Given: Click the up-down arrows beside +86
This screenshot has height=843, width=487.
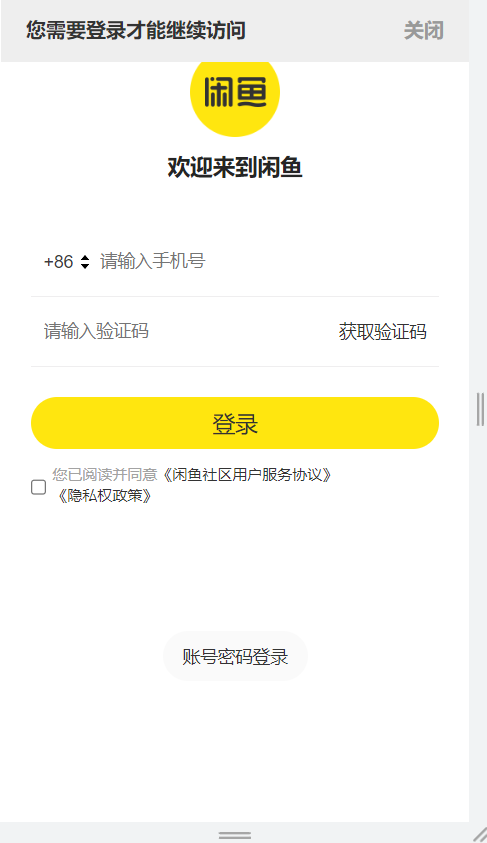Looking at the screenshot, I should point(85,262).
